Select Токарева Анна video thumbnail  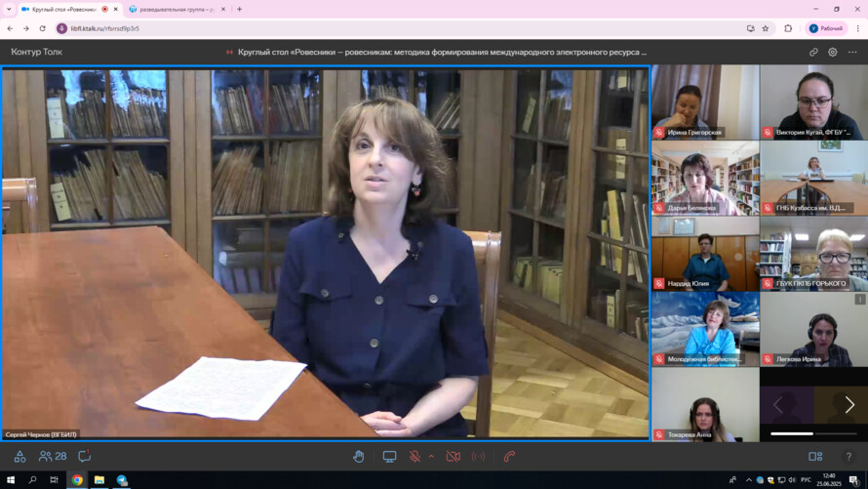click(704, 405)
